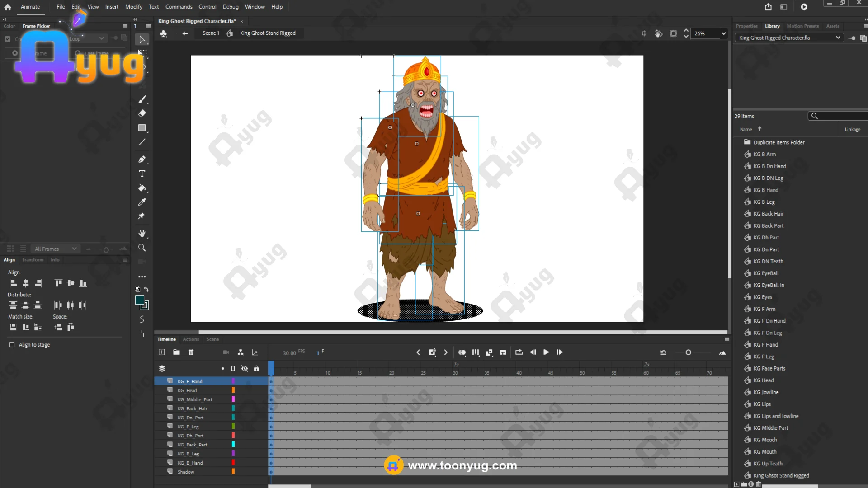Pick the Eyedropper tool
The image size is (868, 488).
click(x=142, y=202)
